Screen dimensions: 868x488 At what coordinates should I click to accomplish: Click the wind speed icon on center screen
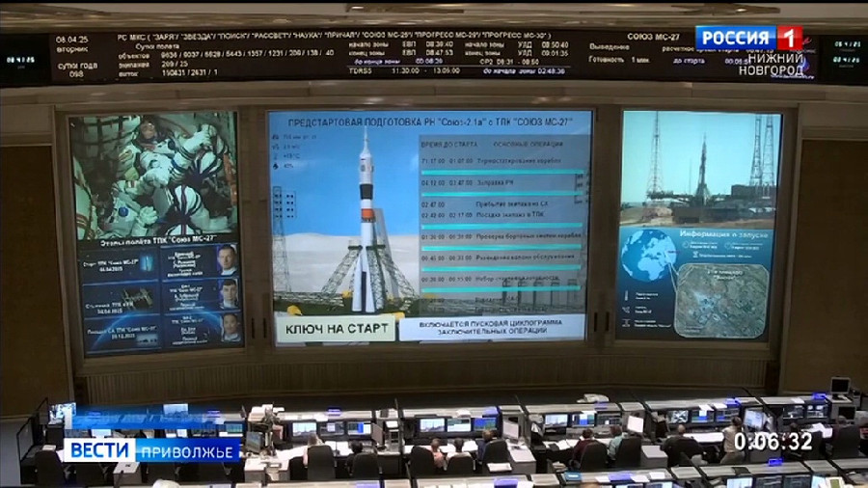(x=276, y=147)
